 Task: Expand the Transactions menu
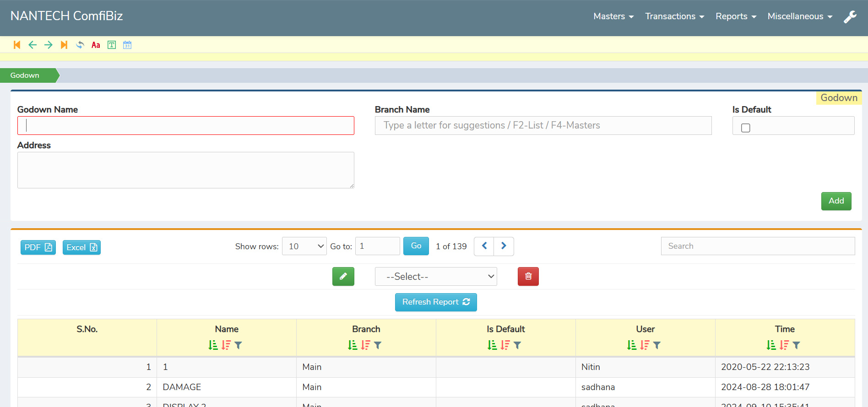tap(674, 16)
